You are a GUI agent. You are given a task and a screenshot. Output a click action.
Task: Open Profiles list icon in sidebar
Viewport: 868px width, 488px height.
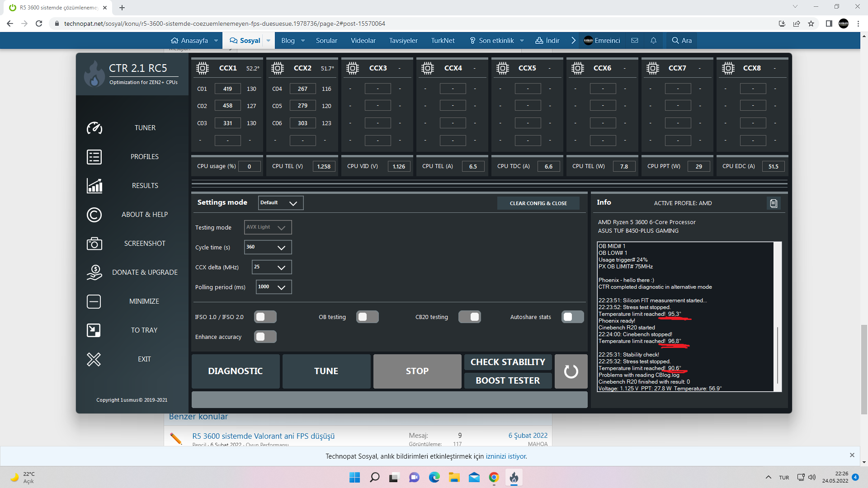click(94, 157)
